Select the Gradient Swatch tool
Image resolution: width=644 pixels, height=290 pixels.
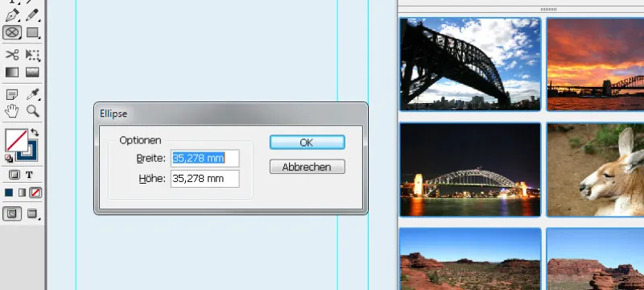[x=12, y=72]
